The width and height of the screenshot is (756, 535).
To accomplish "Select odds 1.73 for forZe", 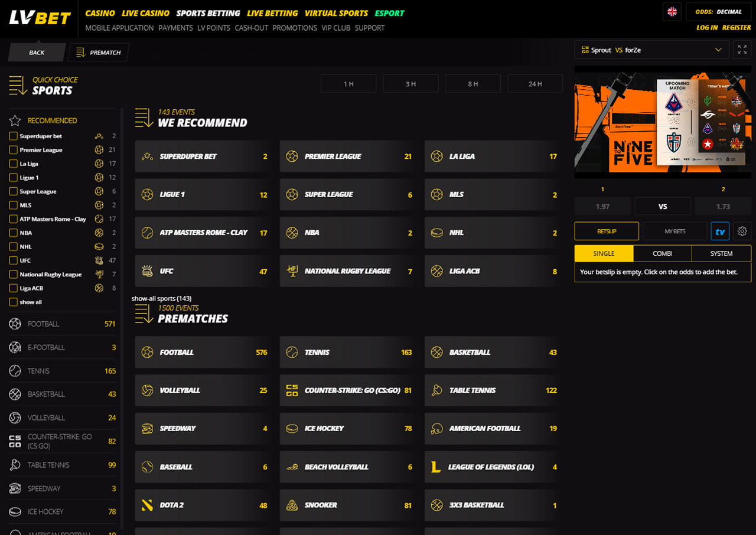I will click(x=723, y=207).
